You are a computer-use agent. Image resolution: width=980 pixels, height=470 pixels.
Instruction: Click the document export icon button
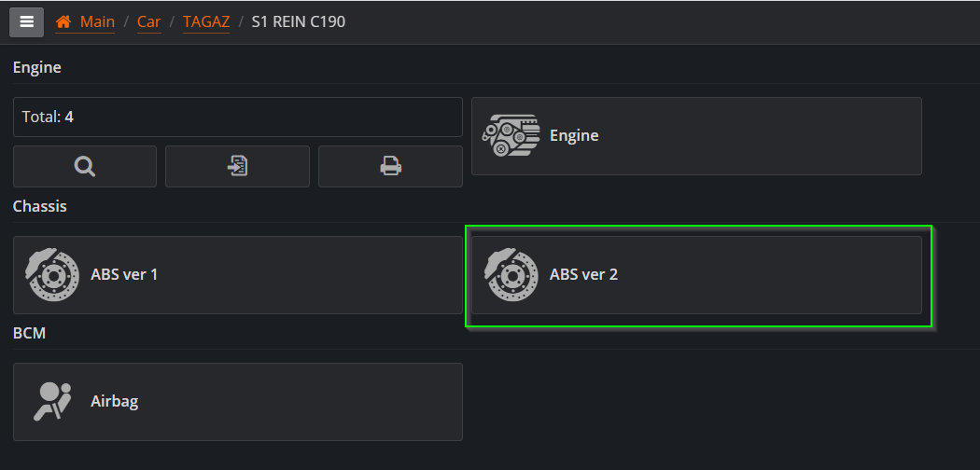(237, 167)
